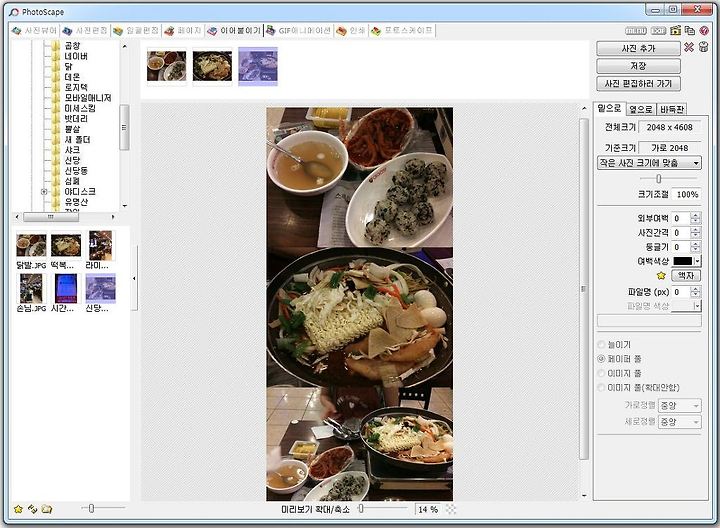Open the 사진뷰어 (Viewer) tab
This screenshot has height=528, width=720.
click(x=34, y=31)
